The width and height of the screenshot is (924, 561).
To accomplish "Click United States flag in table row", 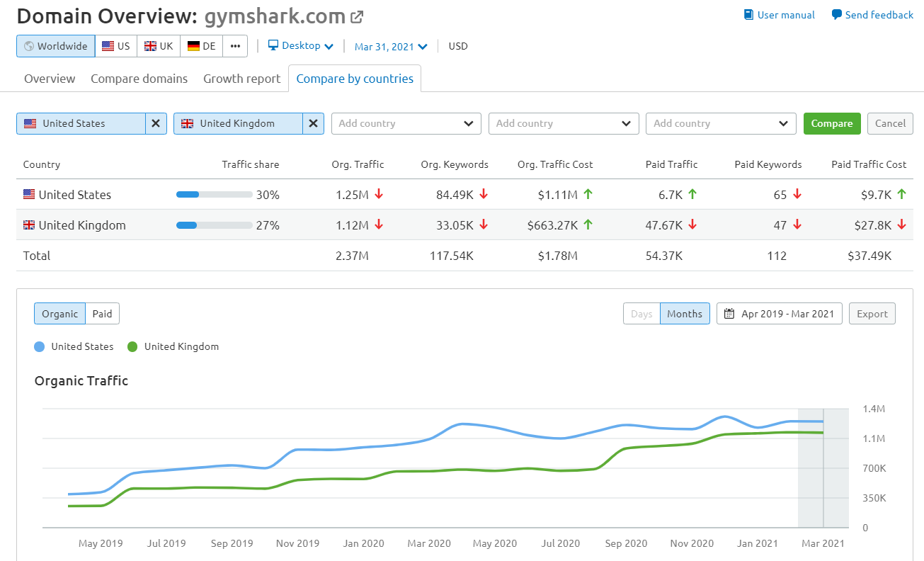I will click(29, 195).
